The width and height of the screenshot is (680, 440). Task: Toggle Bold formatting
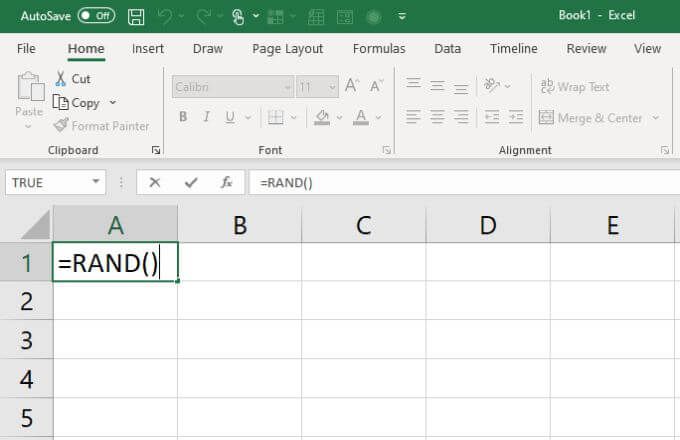(183, 118)
